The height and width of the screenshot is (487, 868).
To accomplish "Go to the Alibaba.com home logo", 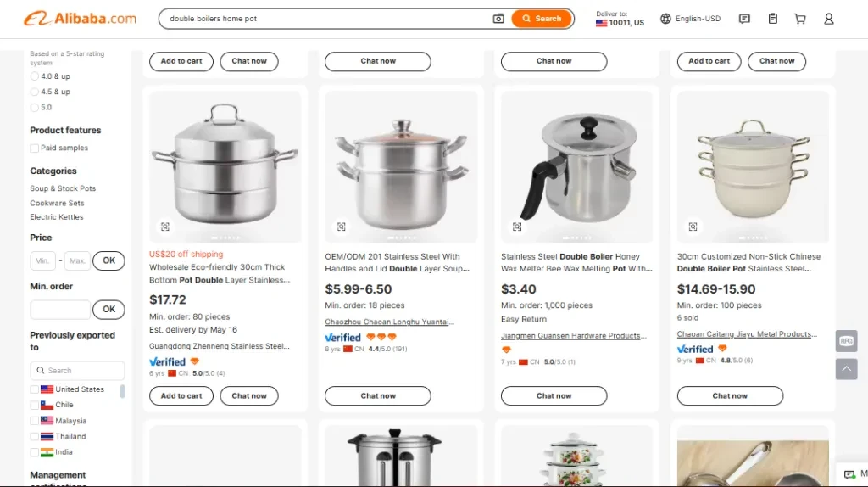I will 81,19.
